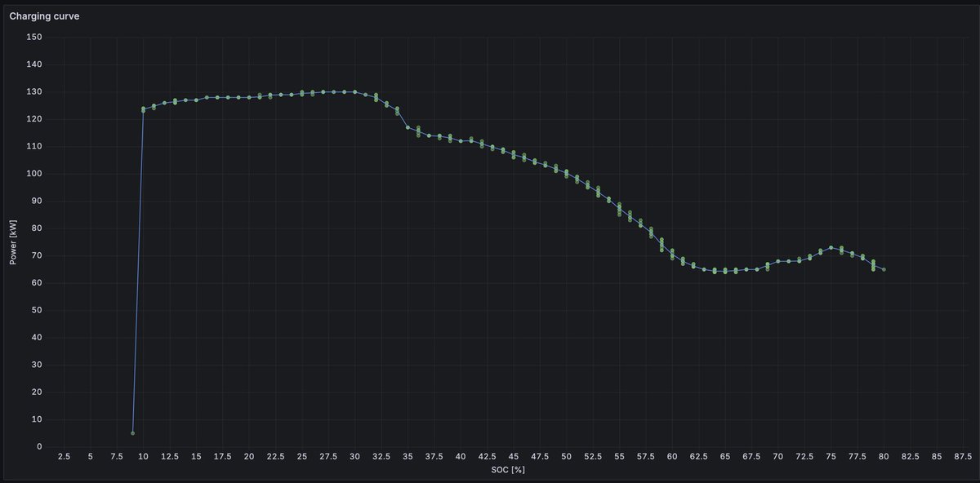Click the 32.5 tick on the SOC axis

tap(381, 456)
